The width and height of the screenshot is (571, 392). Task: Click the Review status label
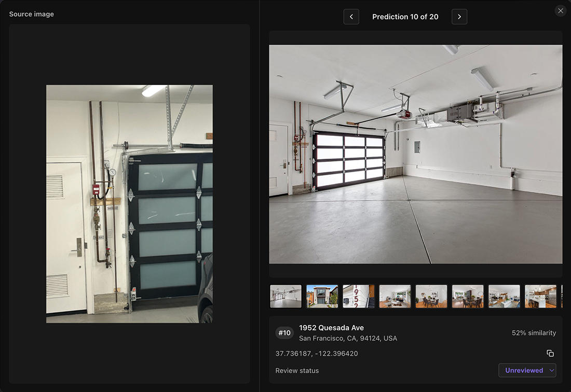click(x=297, y=371)
